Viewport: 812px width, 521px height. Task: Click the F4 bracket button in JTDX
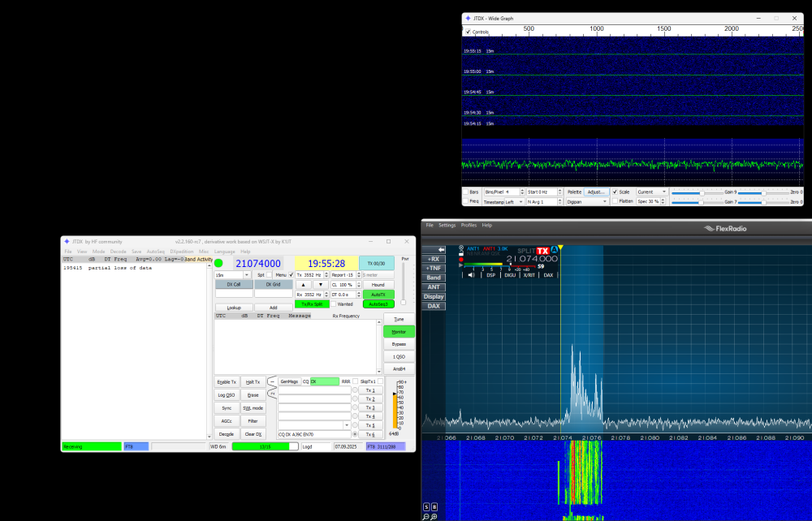[x=272, y=394]
